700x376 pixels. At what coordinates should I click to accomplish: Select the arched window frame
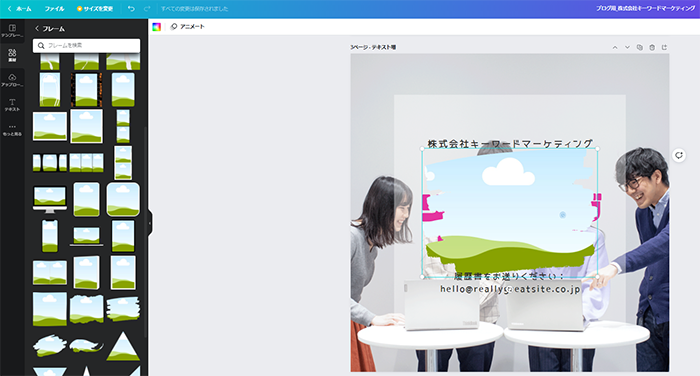tap(50, 89)
